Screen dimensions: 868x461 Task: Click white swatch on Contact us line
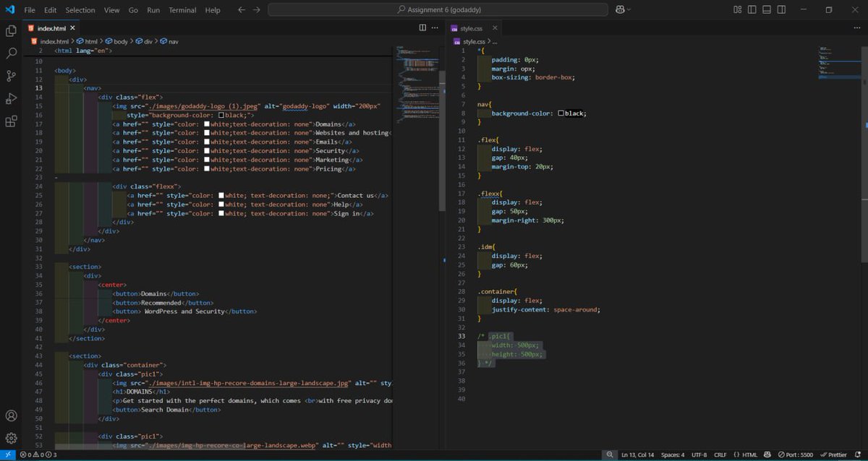click(221, 195)
